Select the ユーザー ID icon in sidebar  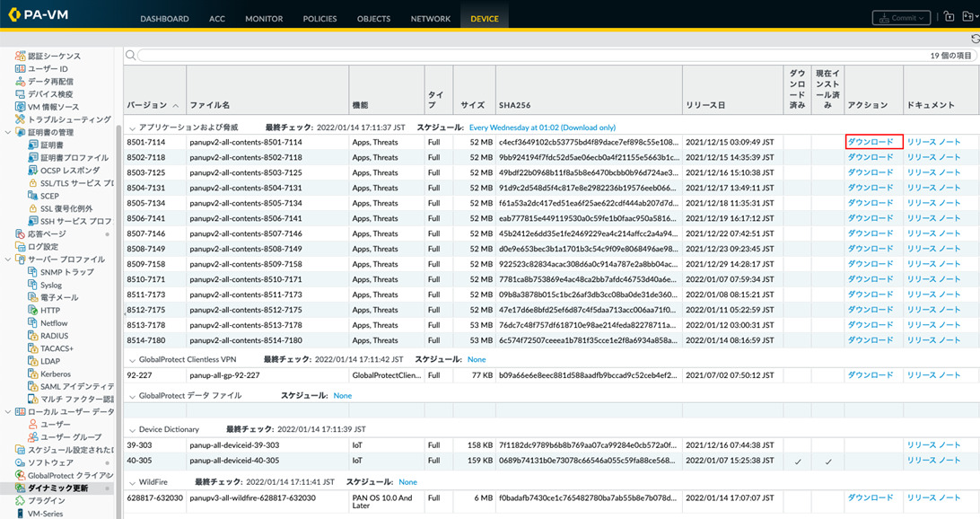[x=20, y=69]
